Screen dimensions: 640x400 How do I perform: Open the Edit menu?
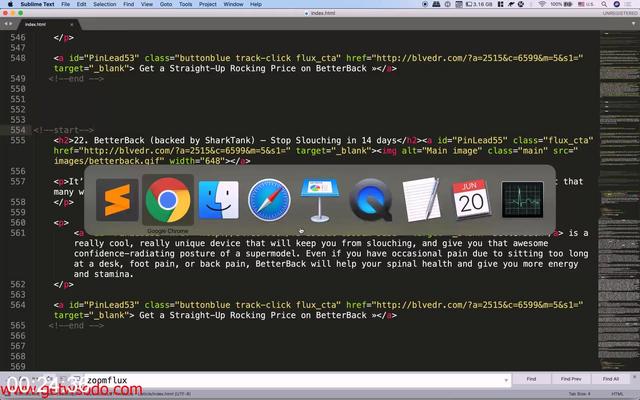(x=82, y=4)
